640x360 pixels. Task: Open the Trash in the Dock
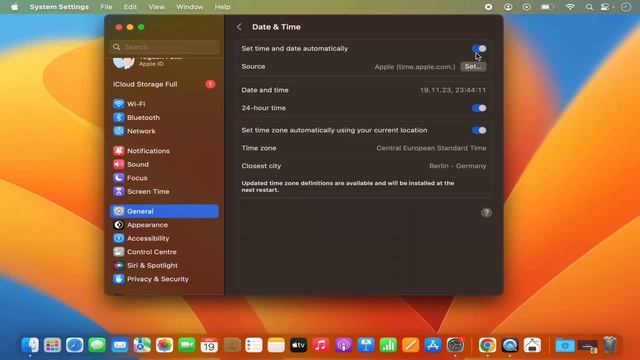pos(610,345)
